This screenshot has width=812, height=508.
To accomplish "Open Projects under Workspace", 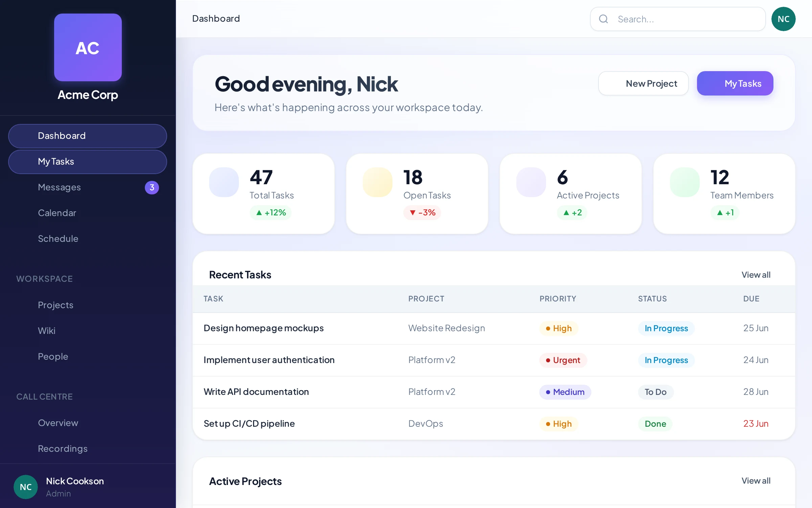I will 88,305.
